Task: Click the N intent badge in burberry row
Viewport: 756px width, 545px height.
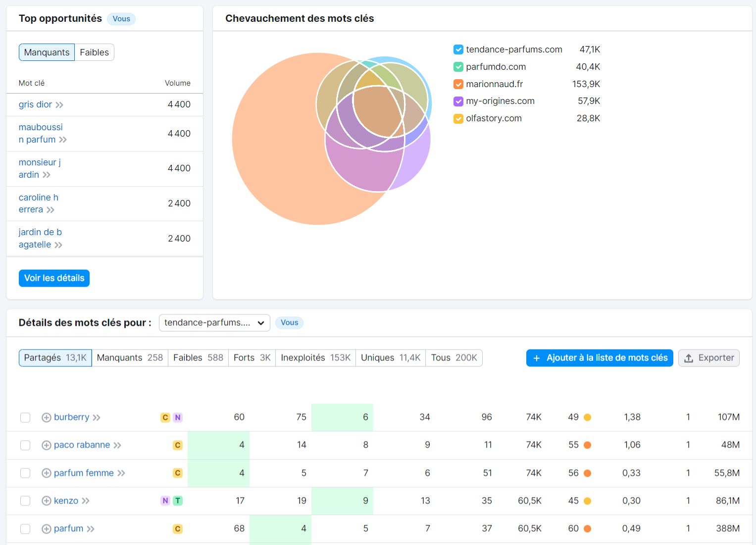Action: point(178,417)
